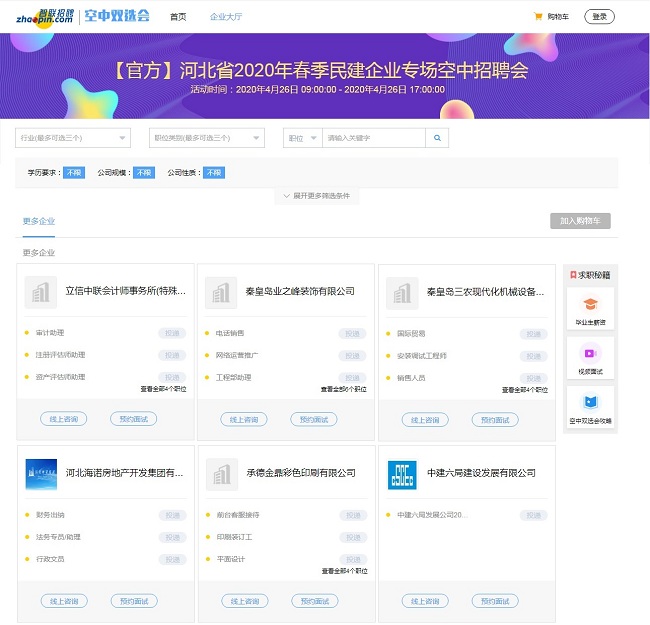Click the 承德金鼎彩色印刷 building logo
Image resolution: width=650 pixels, height=625 pixels.
(222, 474)
